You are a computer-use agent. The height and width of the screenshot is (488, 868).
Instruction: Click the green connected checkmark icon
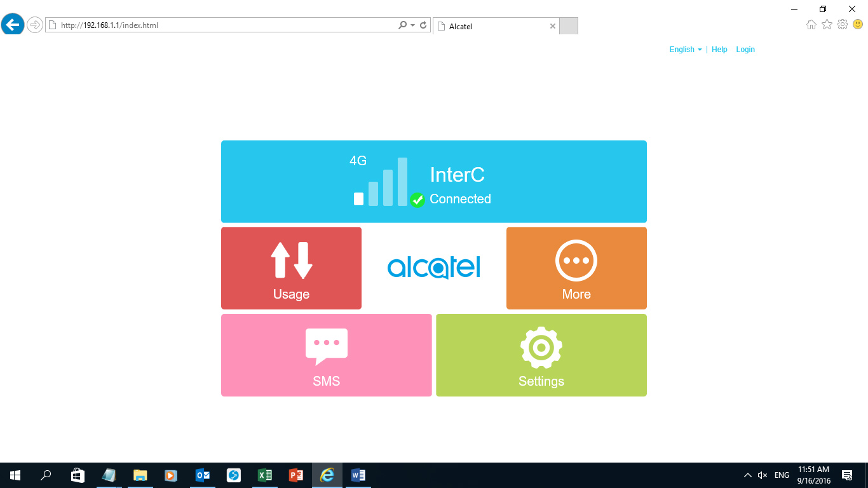417,200
